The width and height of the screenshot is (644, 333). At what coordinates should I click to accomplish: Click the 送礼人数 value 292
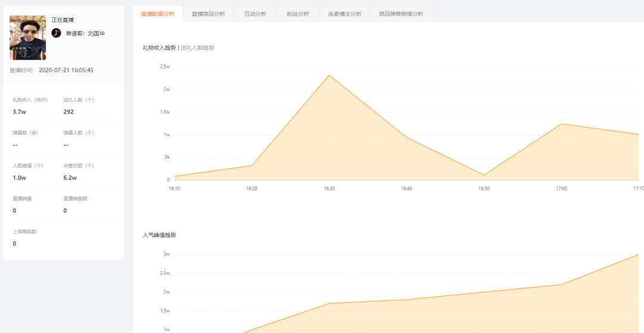69,112
